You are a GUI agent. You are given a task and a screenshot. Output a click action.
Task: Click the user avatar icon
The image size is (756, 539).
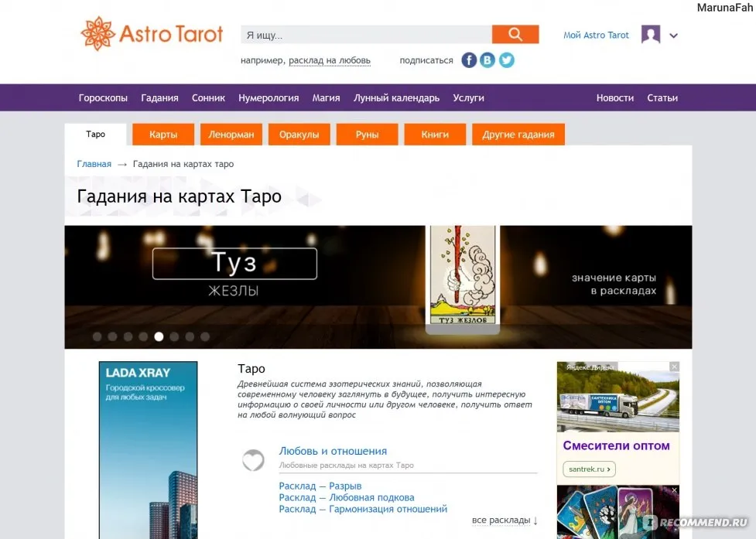coord(651,35)
